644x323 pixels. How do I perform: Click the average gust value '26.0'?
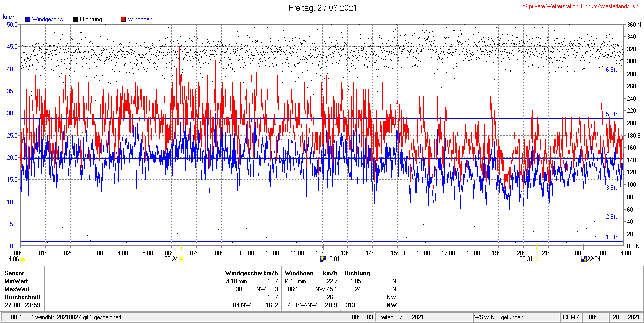pyautogui.click(x=332, y=297)
